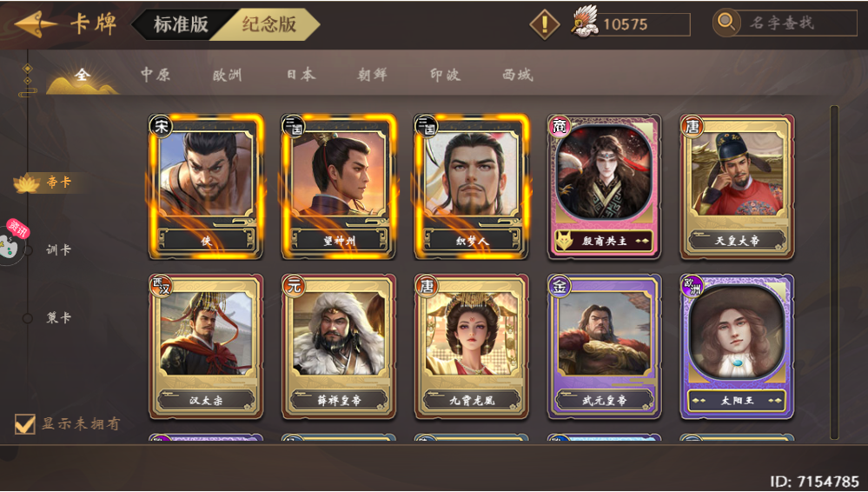
Task: Switch to the 标准版 tab
Action: pos(182,24)
